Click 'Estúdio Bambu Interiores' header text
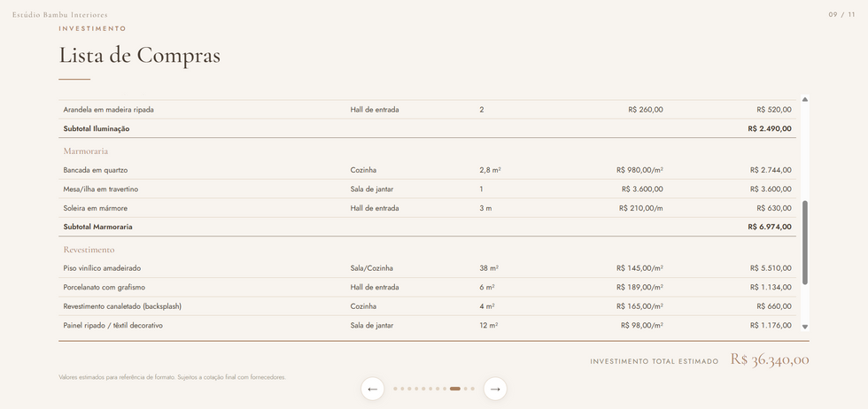Screen dimensions: 868x409 click(x=60, y=15)
